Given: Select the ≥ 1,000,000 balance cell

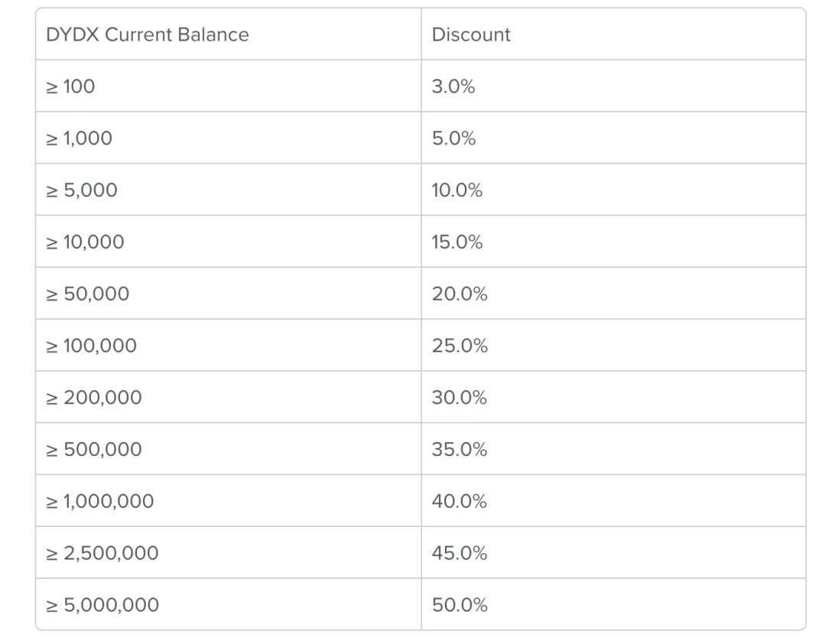Looking at the screenshot, I should (228, 501).
